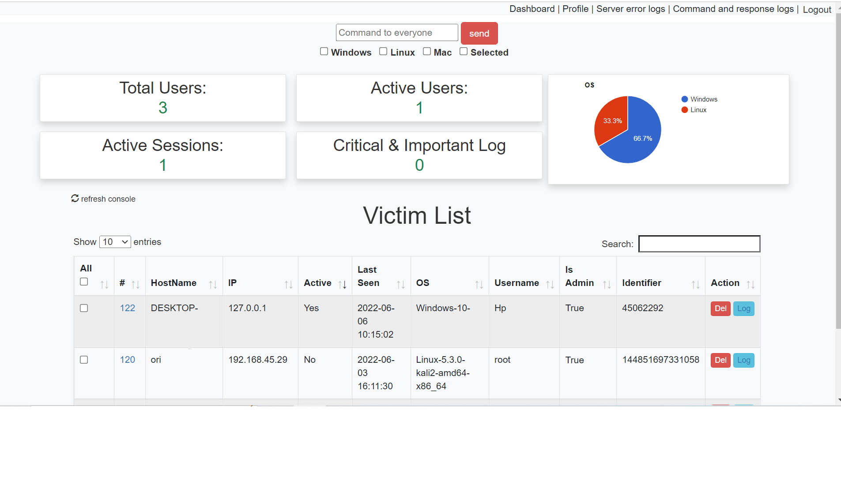The width and height of the screenshot is (841, 504).
Task: Open Server error logs page
Action: 630,9
